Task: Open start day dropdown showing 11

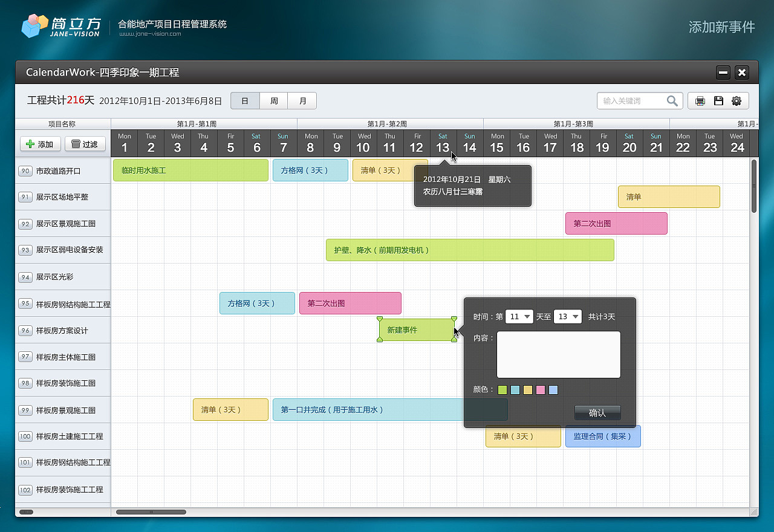Action: coord(519,317)
